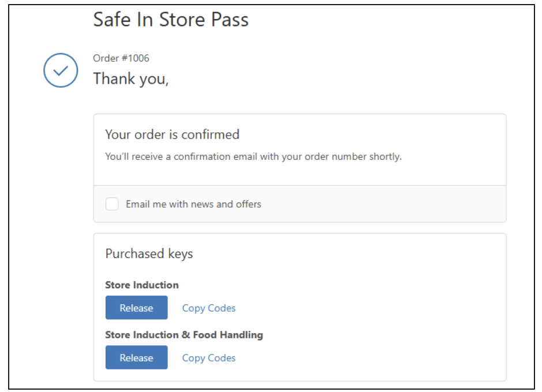Viewport: 542px width, 392px height.
Task: Open the Safe In Store Pass store title
Action: click(x=171, y=20)
